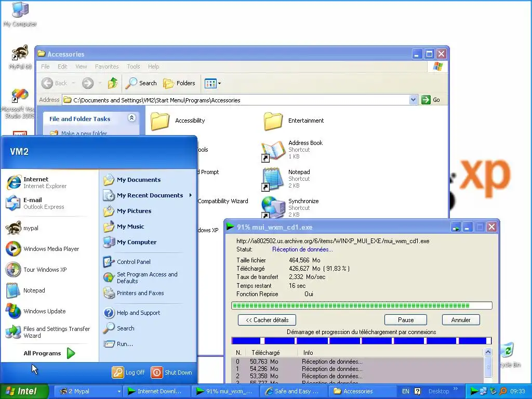
Task: Click blue connections progress bar
Action: click(362, 341)
